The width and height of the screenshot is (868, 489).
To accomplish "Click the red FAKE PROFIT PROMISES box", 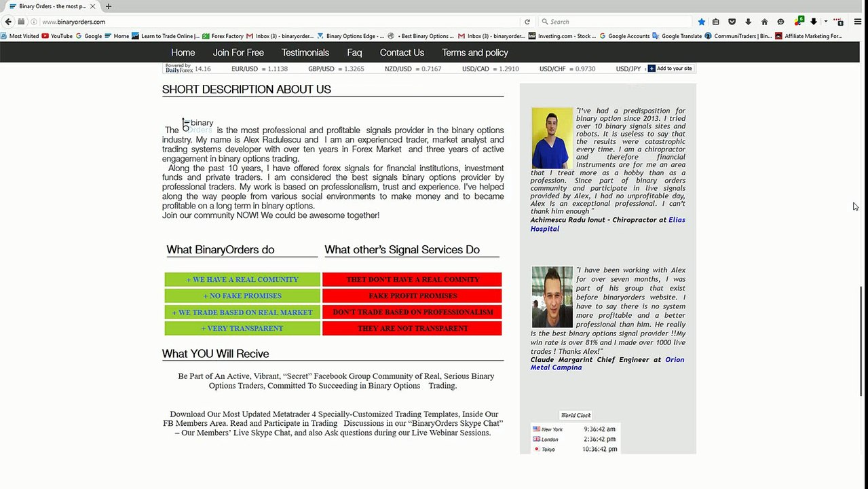I will click(x=412, y=295).
